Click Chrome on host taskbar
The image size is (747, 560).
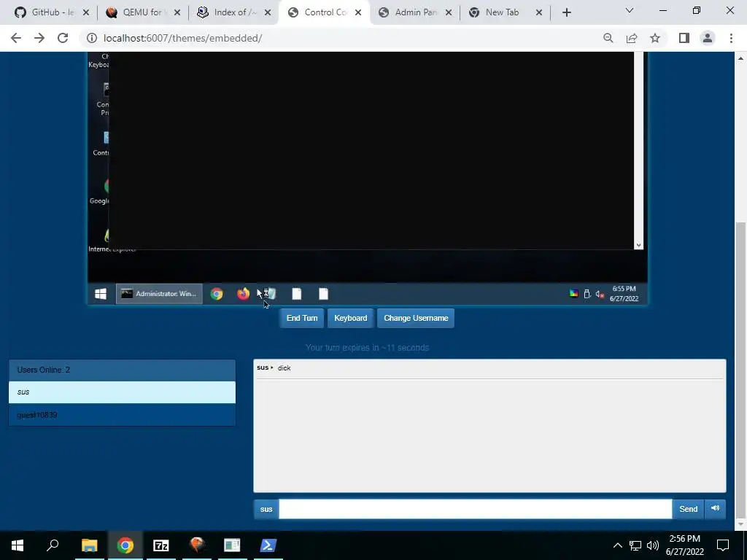pos(125,545)
